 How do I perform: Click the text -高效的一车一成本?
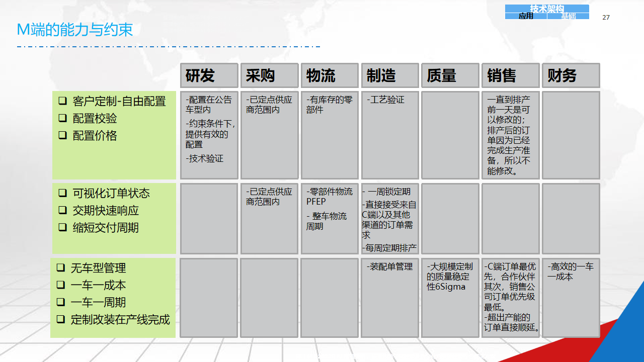571,271
